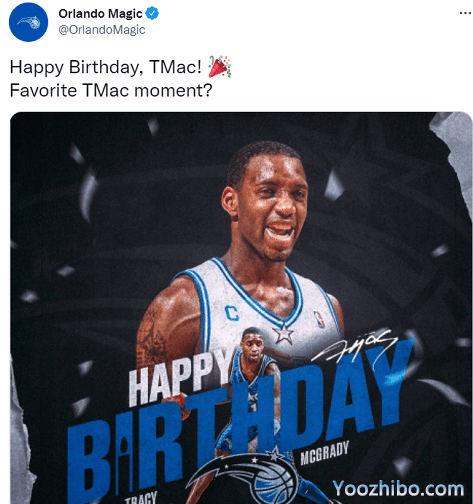The image size is (473, 504).
Task: Click the 'MCGRADY' label on image
Action: (324, 454)
